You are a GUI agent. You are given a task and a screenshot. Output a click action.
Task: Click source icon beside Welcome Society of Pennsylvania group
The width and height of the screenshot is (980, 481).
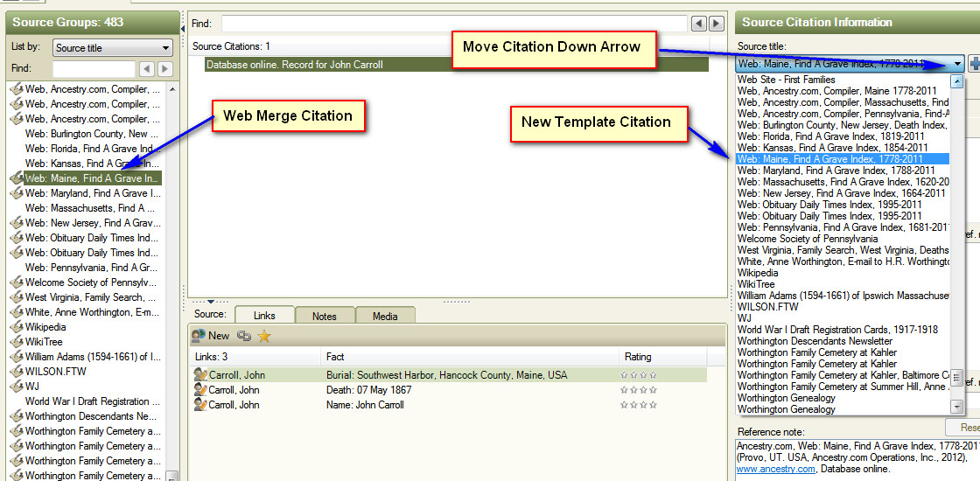click(x=17, y=282)
